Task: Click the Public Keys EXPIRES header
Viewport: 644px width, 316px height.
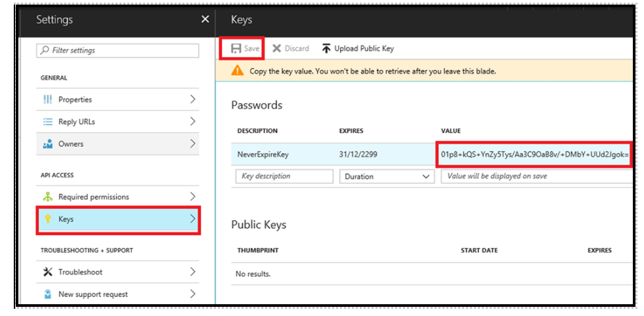Action: [599, 250]
